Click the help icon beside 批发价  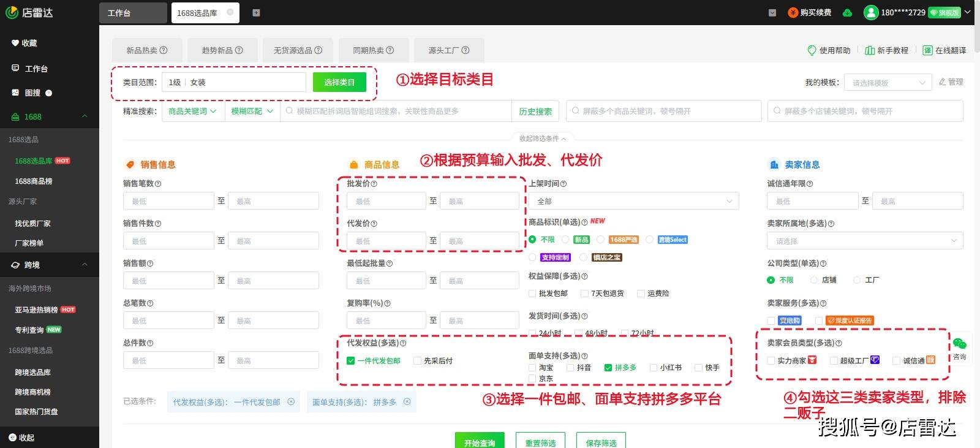click(374, 184)
